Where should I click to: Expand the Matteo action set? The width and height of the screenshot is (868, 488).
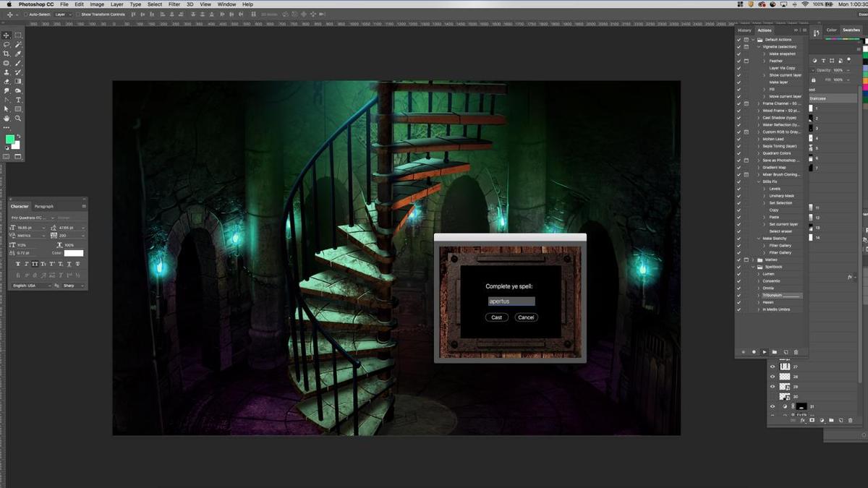coord(753,260)
